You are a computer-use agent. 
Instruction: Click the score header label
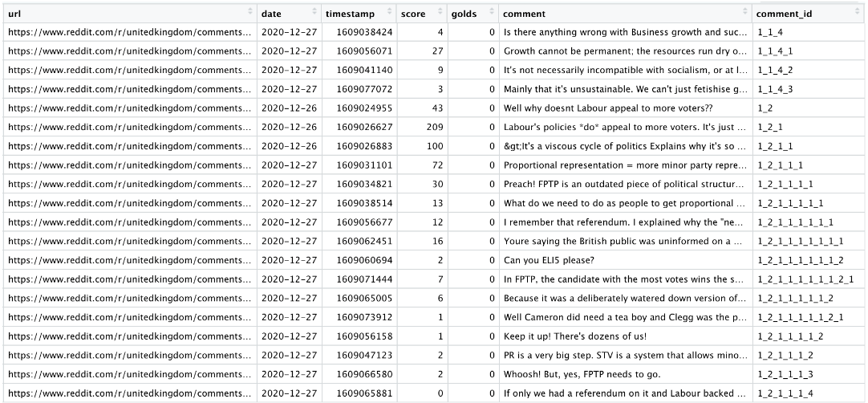click(413, 14)
